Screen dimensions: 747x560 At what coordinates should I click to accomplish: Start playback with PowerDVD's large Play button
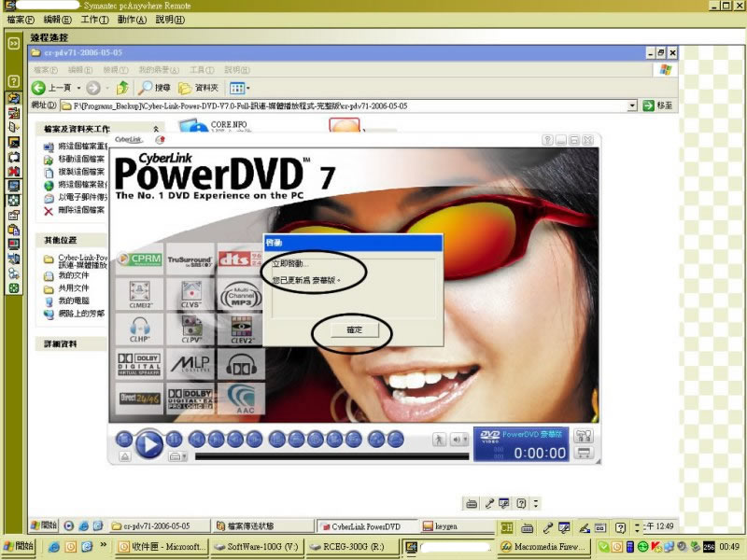149,444
